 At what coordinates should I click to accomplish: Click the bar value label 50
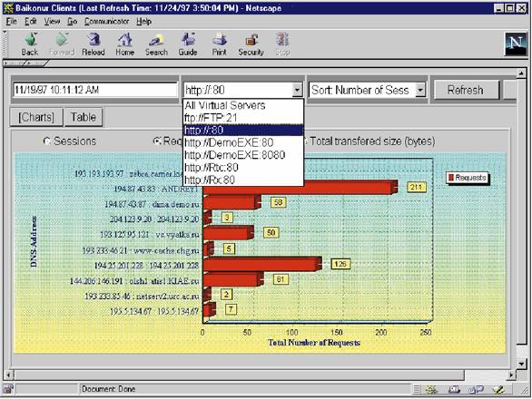[271, 232]
